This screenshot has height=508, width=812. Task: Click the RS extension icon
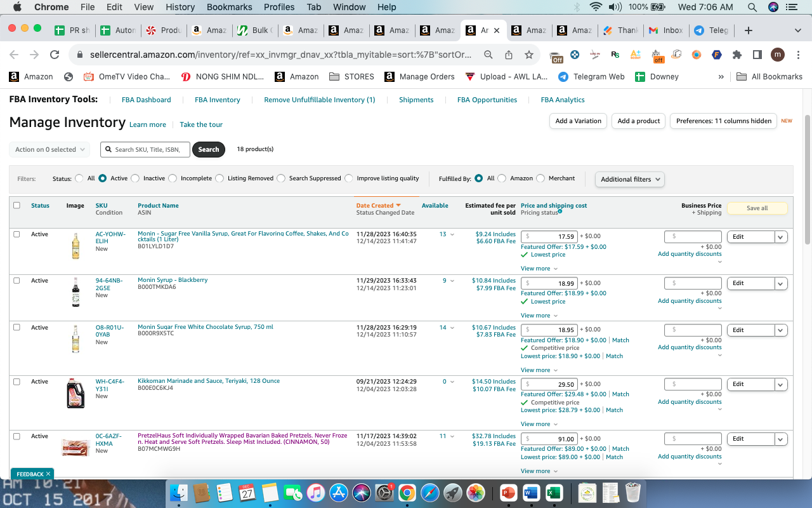(615, 55)
